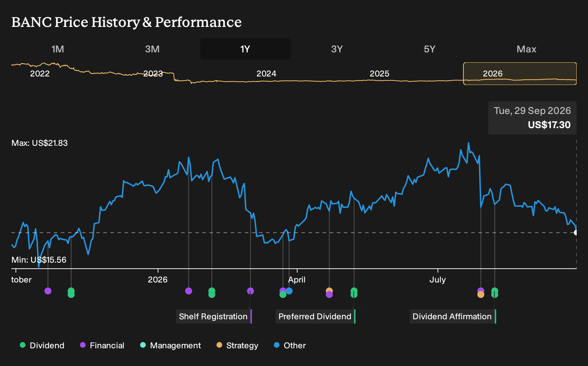Image resolution: width=588 pixels, height=366 pixels.
Task: Click the white endpoint dot on the price line
Action: (576, 233)
